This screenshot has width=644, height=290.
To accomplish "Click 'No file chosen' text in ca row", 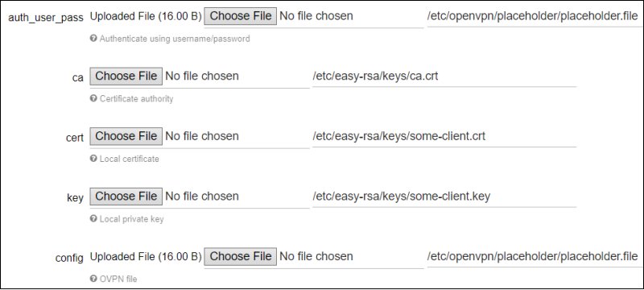I will pyautogui.click(x=202, y=76).
